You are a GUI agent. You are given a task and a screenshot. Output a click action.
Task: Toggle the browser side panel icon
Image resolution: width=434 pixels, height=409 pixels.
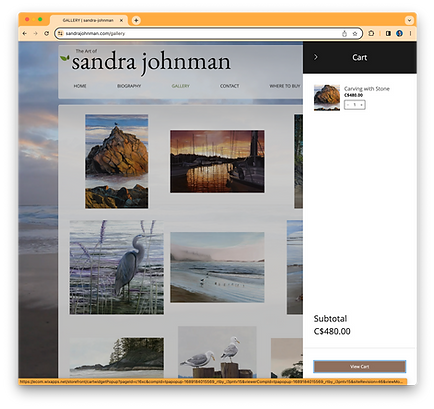388,33
